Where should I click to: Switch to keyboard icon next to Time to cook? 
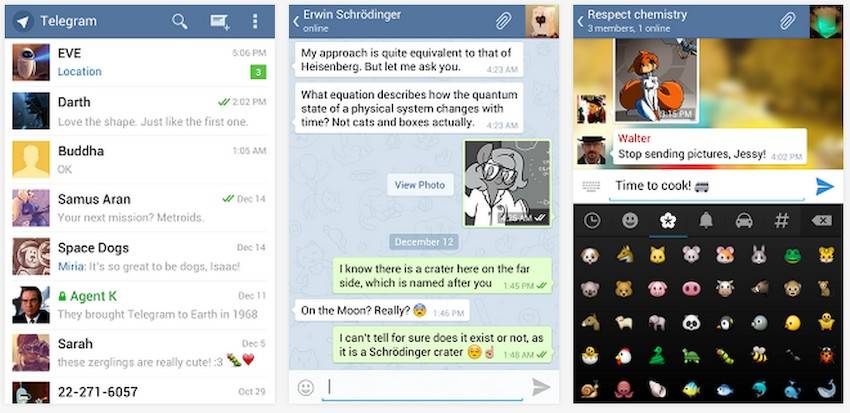(591, 186)
